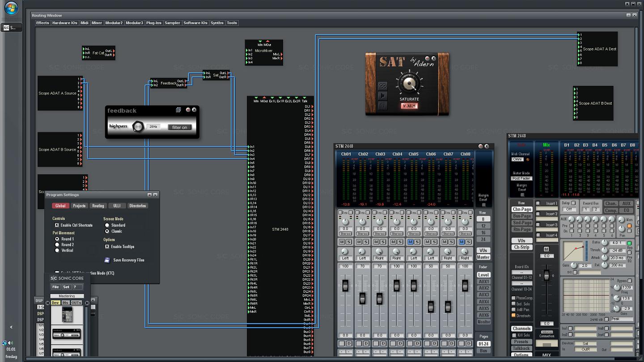Toggle EQ Bypass checkbox

[x=630, y=281]
